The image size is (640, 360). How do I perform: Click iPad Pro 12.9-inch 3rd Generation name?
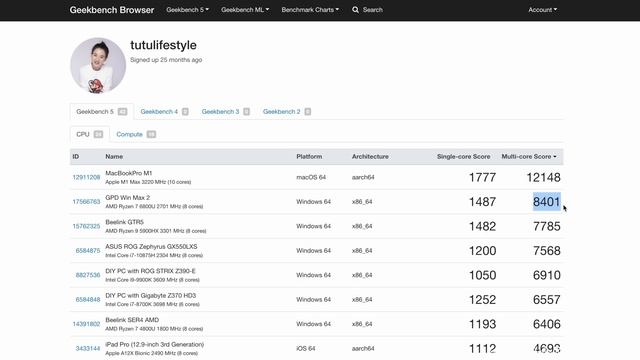pyautogui.click(x=155, y=344)
